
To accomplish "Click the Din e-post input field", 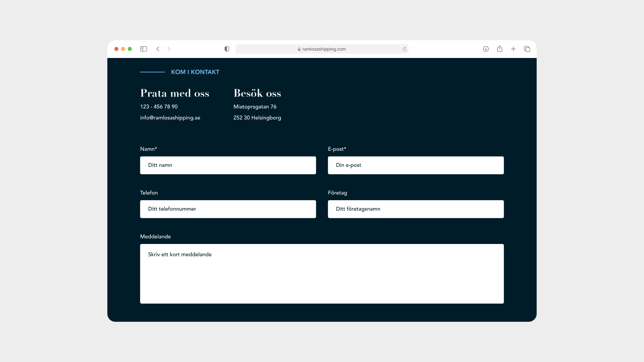I will tap(416, 165).
